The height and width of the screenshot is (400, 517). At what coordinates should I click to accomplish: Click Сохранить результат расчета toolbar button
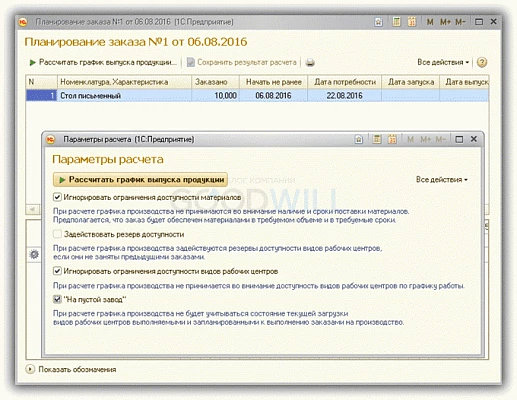pyautogui.click(x=242, y=62)
